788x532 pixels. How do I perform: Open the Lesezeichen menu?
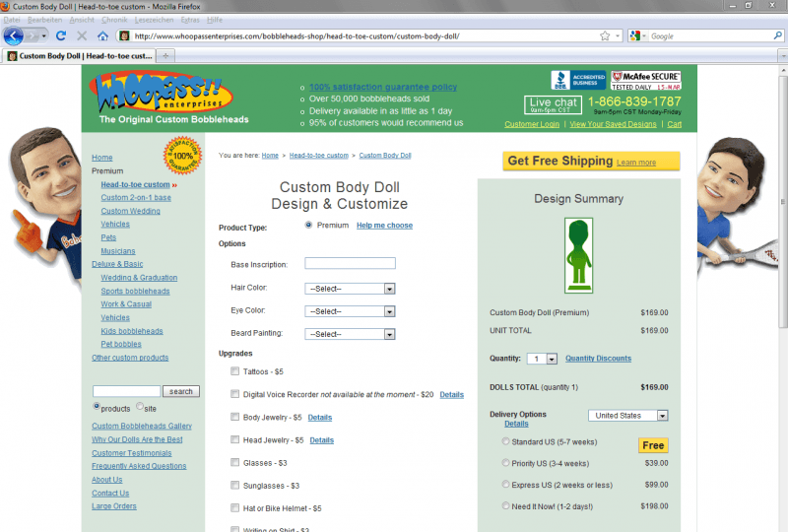[x=154, y=20]
